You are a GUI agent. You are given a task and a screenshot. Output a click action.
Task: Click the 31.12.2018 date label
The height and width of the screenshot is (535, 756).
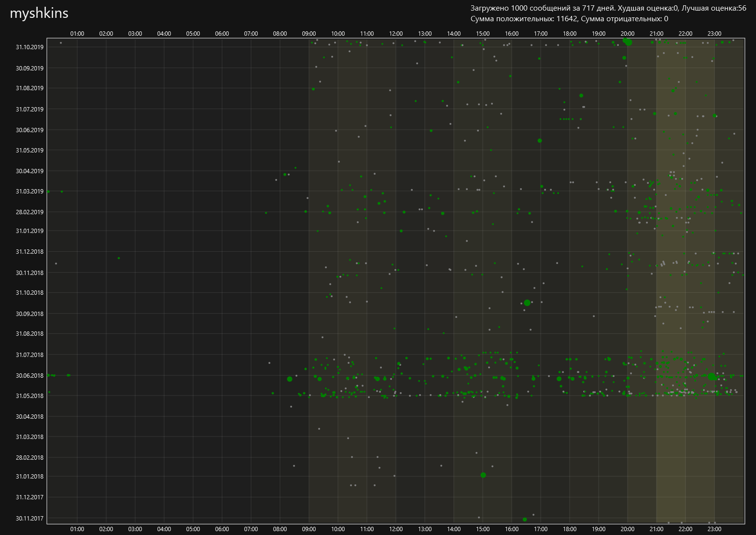29,251
